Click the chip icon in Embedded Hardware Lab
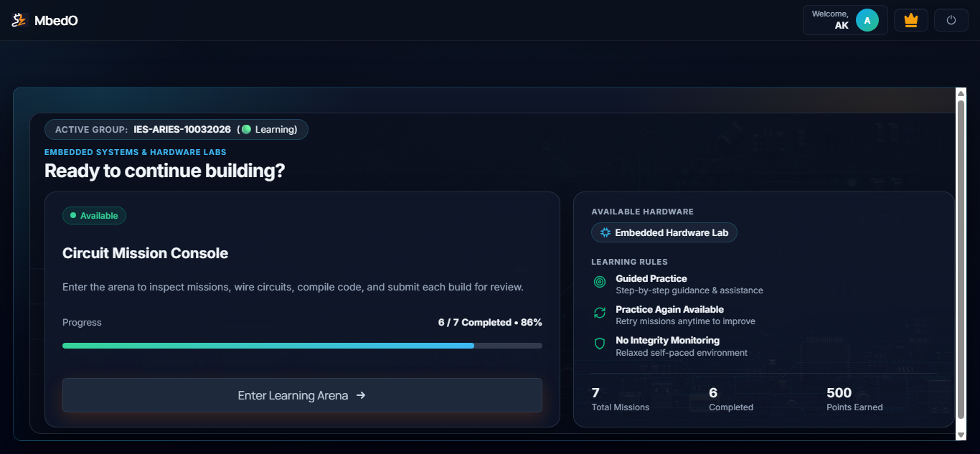The image size is (980, 454). click(606, 232)
